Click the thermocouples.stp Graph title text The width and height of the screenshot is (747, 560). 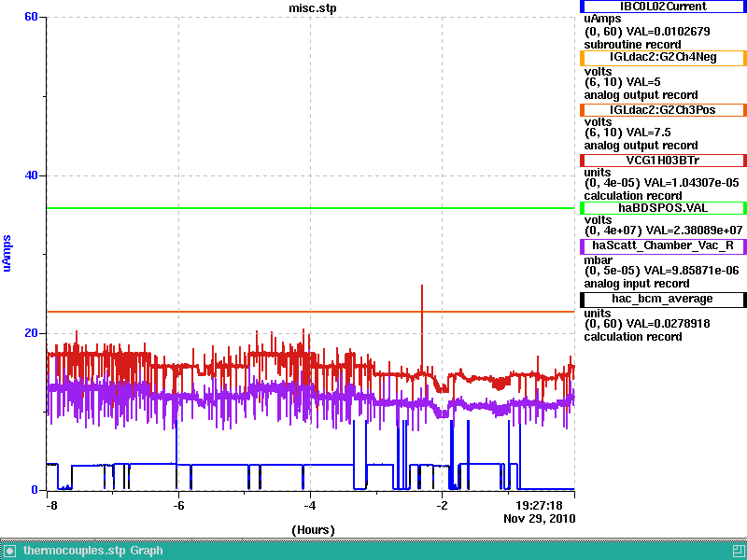[x=92, y=551]
